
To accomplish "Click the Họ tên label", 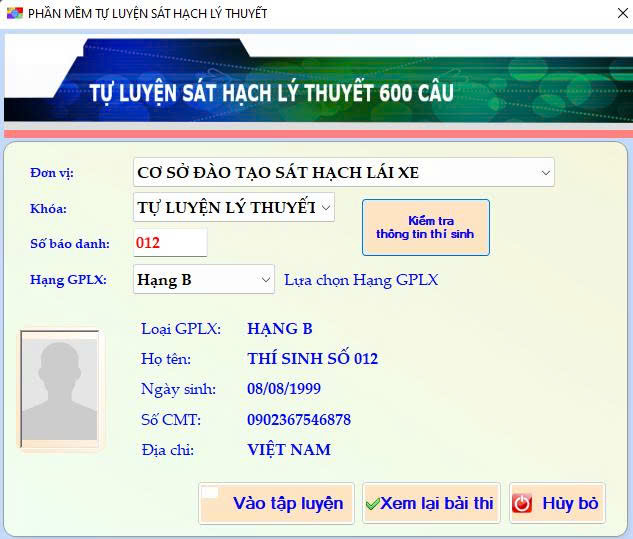I will [x=166, y=359].
